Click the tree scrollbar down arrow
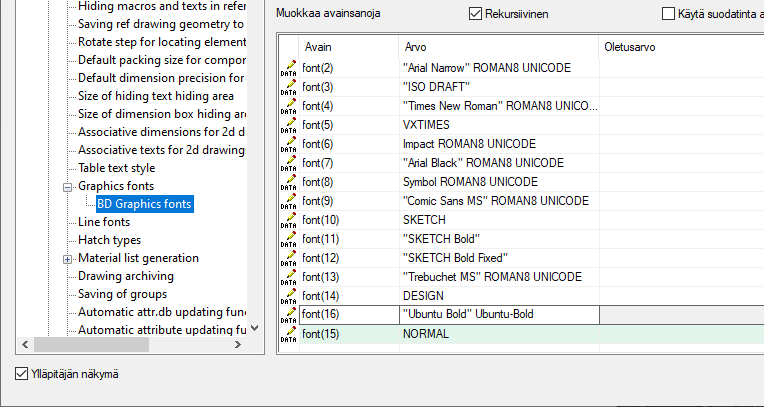The width and height of the screenshot is (764, 409). point(254,328)
